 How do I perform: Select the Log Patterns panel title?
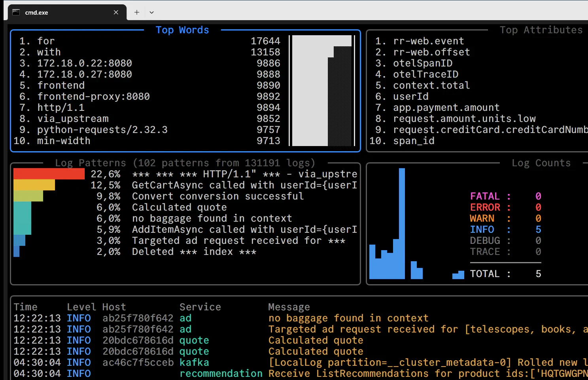click(x=185, y=163)
